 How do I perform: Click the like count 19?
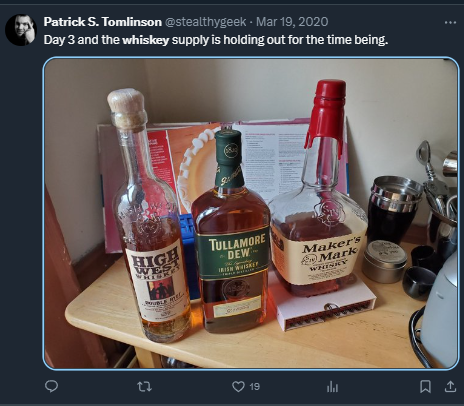coord(255,387)
